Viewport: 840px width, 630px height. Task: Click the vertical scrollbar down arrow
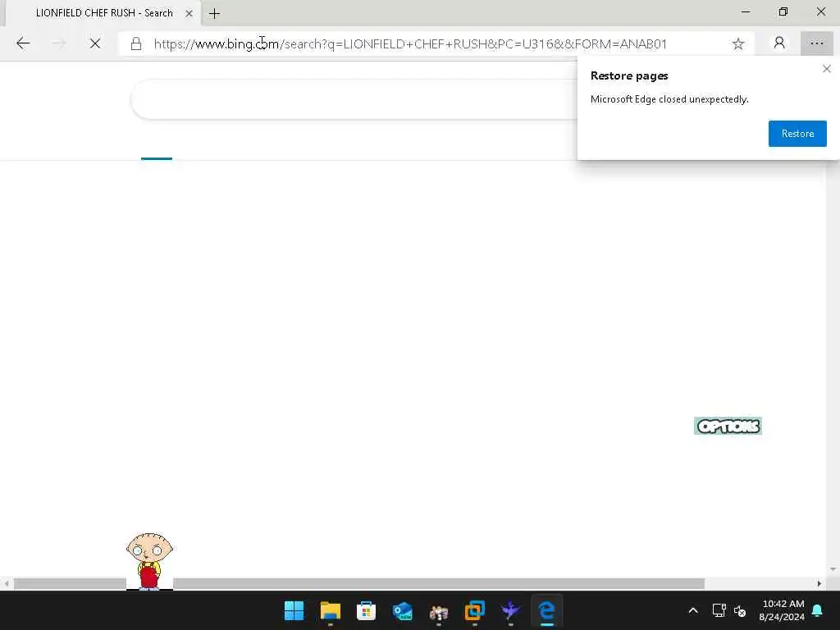[x=833, y=569]
